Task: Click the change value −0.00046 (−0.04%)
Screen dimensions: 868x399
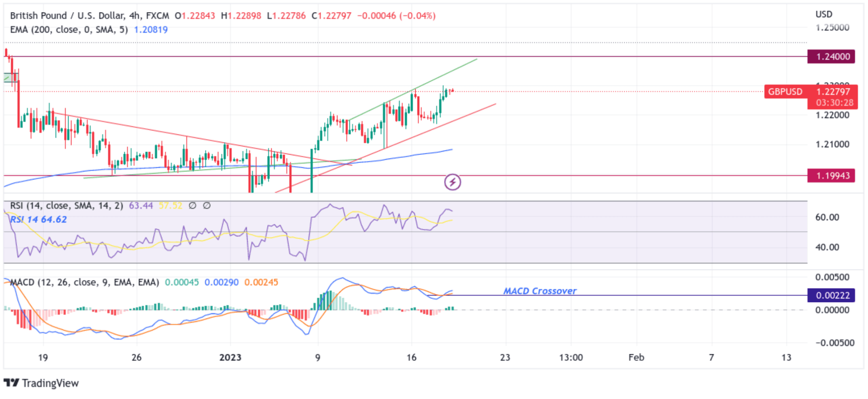Action: (396, 16)
